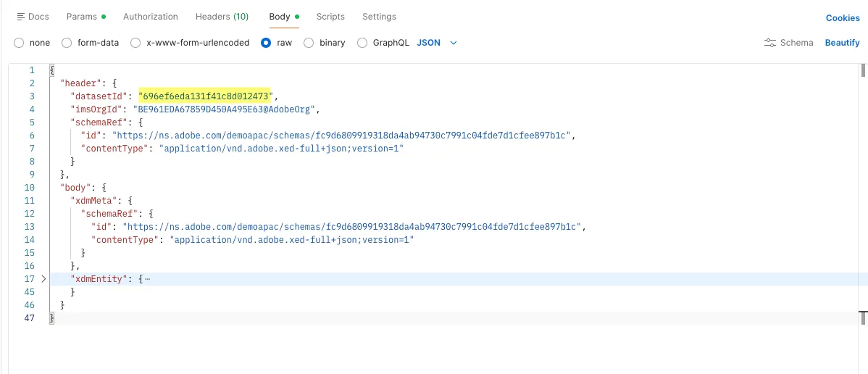Open the JSON format dropdown

pyautogui.click(x=437, y=43)
